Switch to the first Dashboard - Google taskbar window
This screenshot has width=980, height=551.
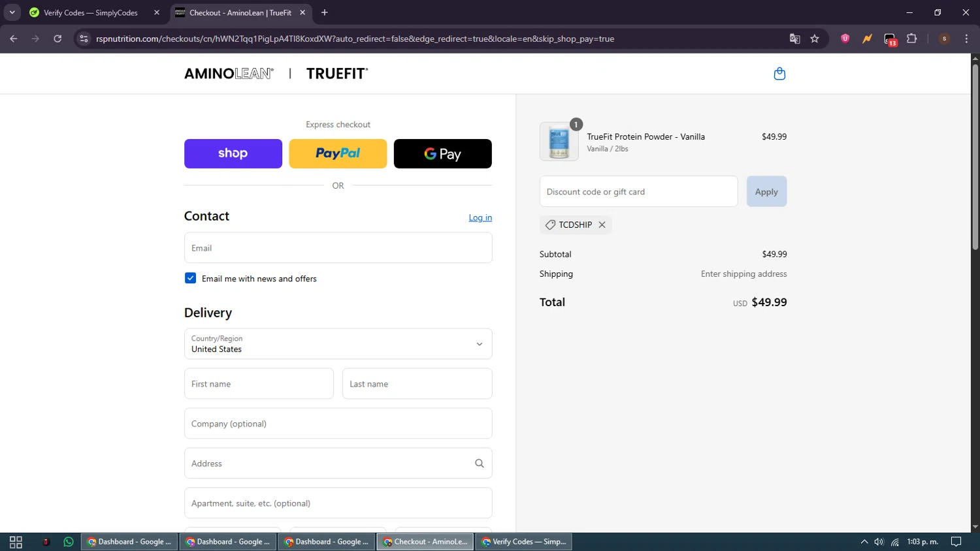(x=129, y=542)
